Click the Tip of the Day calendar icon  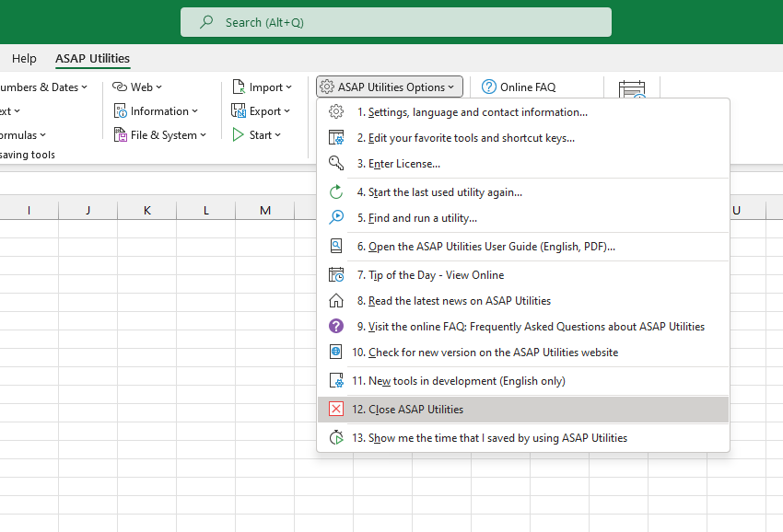click(x=336, y=274)
